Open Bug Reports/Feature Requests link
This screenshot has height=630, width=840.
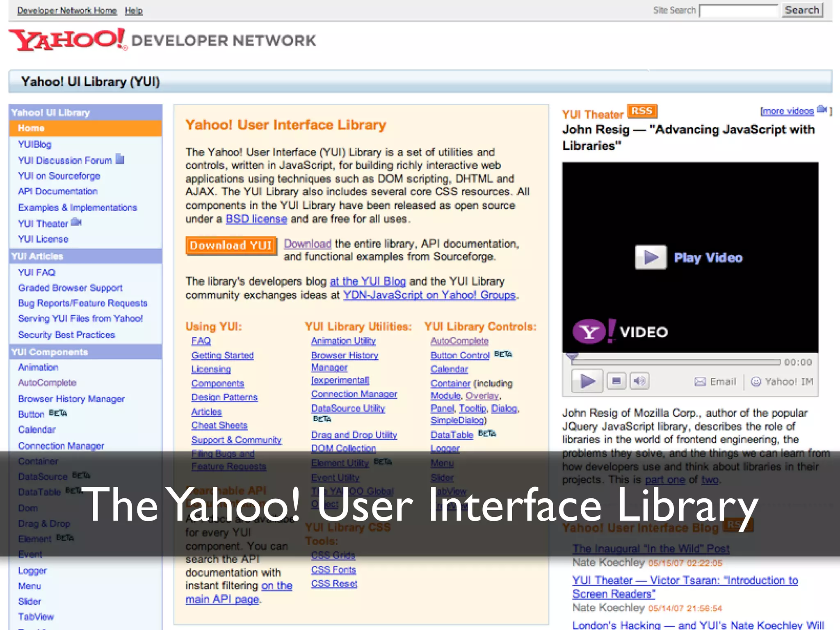[x=82, y=303]
